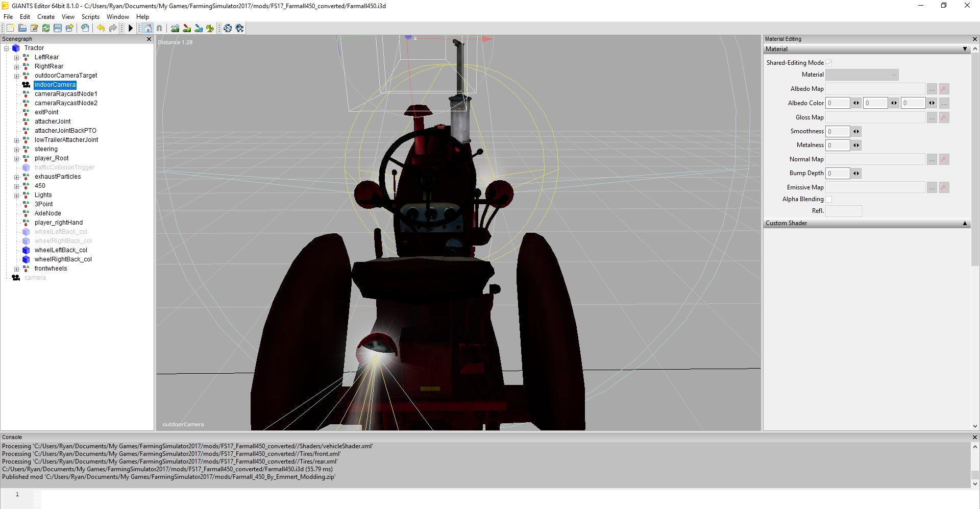The width and height of the screenshot is (980, 509).
Task: Expand the Custom Shader section
Action: coord(964,223)
